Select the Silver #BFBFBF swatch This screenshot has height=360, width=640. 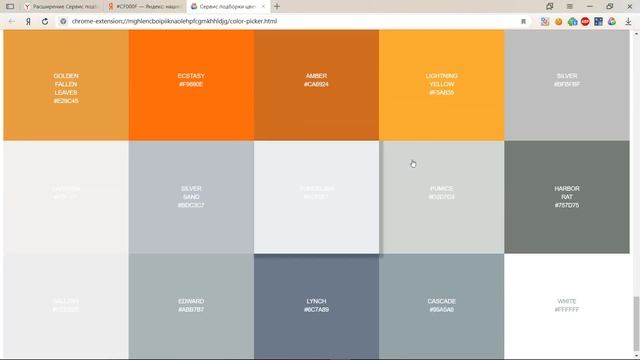coord(567,85)
